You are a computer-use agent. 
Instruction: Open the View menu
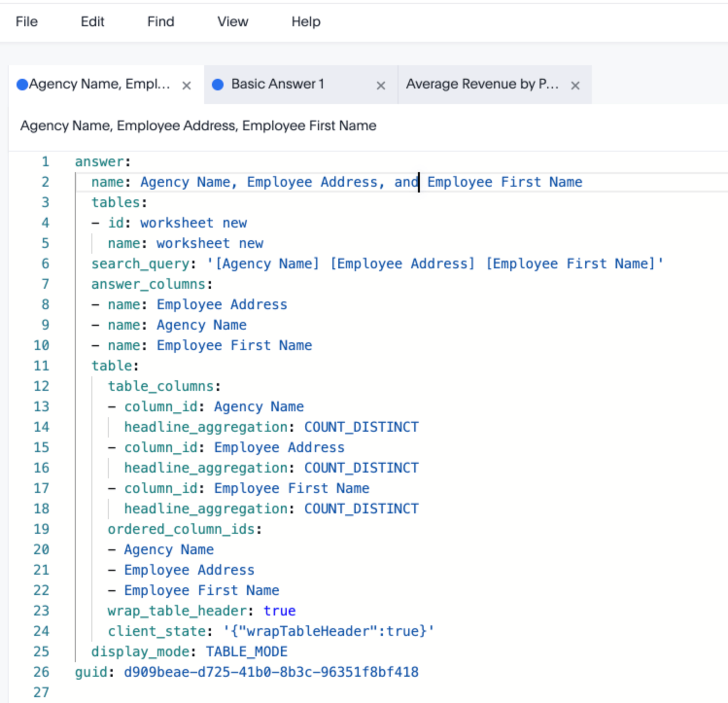[232, 21]
